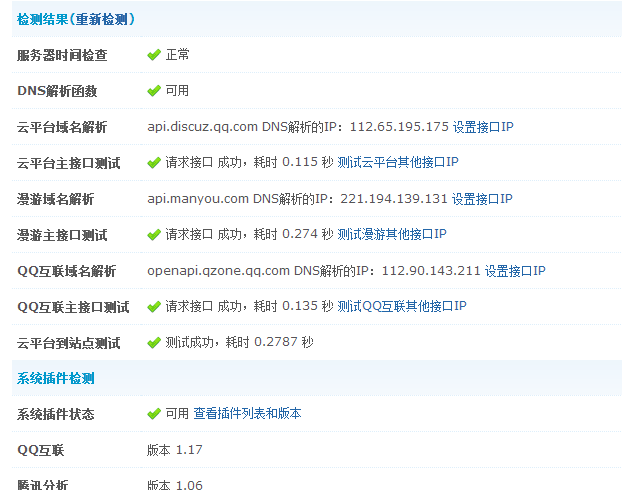Click the openapi.qzone.qq.com domain text
The height and width of the screenshot is (490, 622).
point(218,271)
